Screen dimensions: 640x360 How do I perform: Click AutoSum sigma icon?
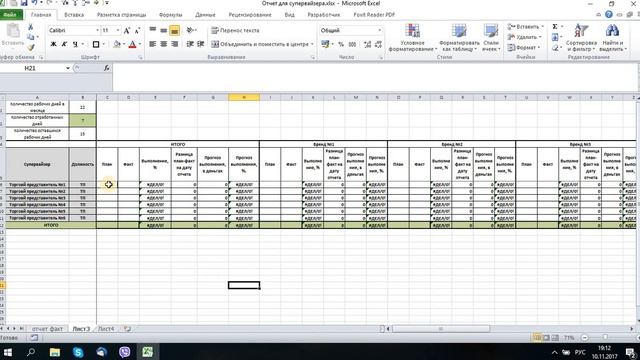(555, 27)
